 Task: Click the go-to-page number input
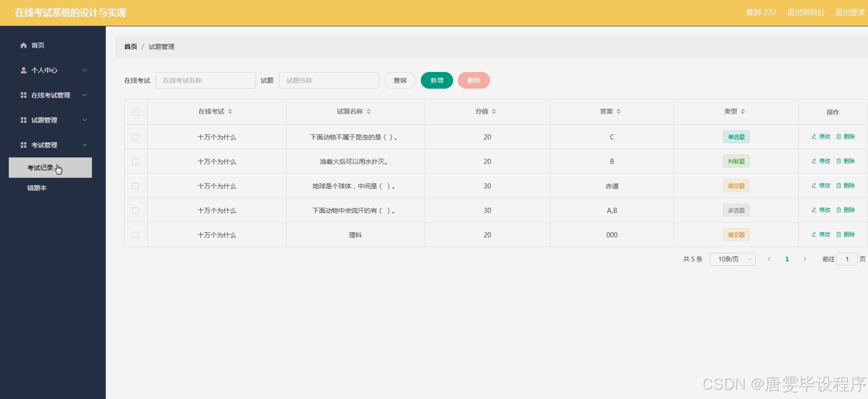click(847, 259)
